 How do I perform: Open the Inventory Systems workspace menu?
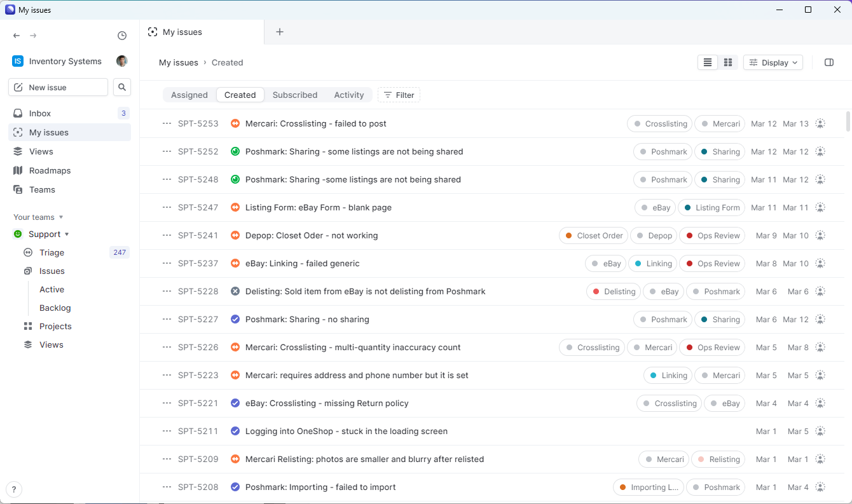click(57, 61)
